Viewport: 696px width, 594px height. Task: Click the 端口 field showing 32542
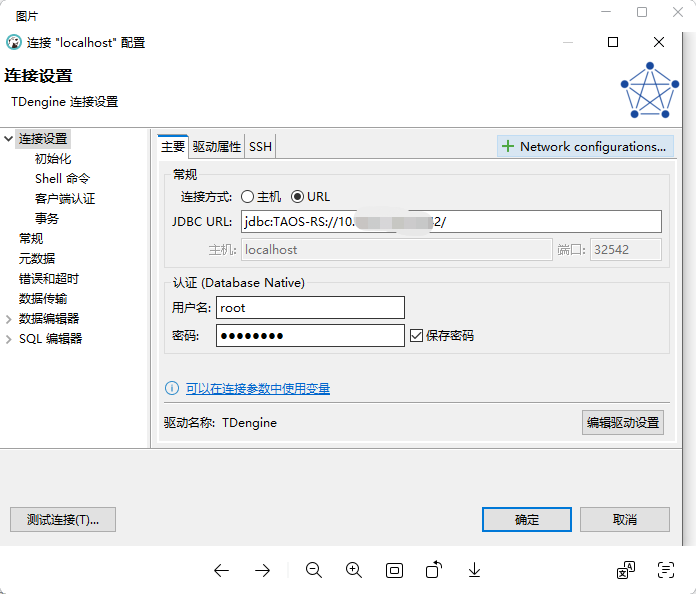[625, 249]
